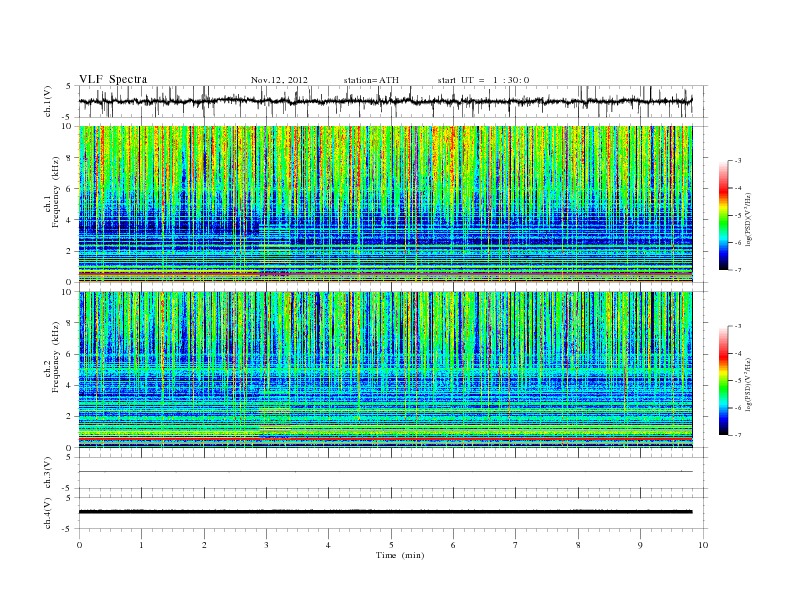792x612 pixels.
Task: Click the ch.4(V) axis label
Action: [x=48, y=513]
